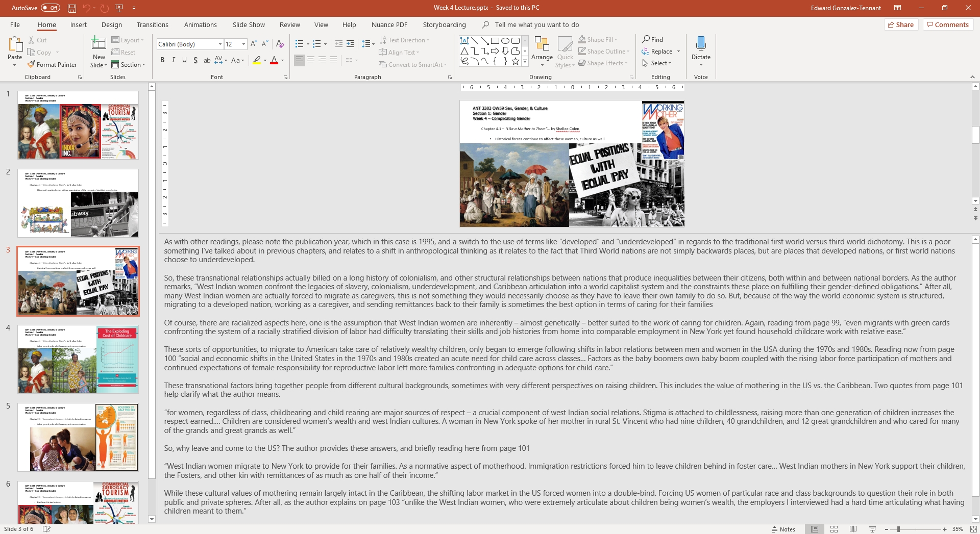Click Reset in the Slides group
Viewport: 980px width, 534px height.
coord(123,53)
